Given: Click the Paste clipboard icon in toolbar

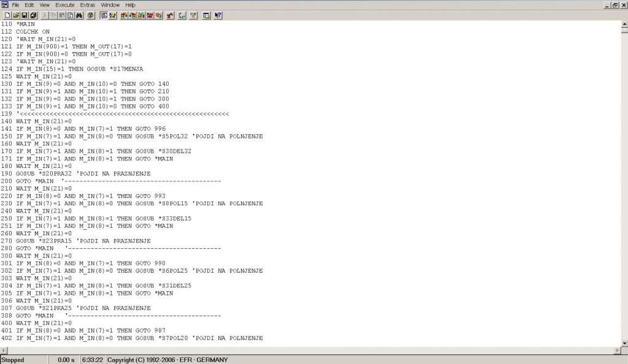Looking at the screenshot, I should point(62,15).
